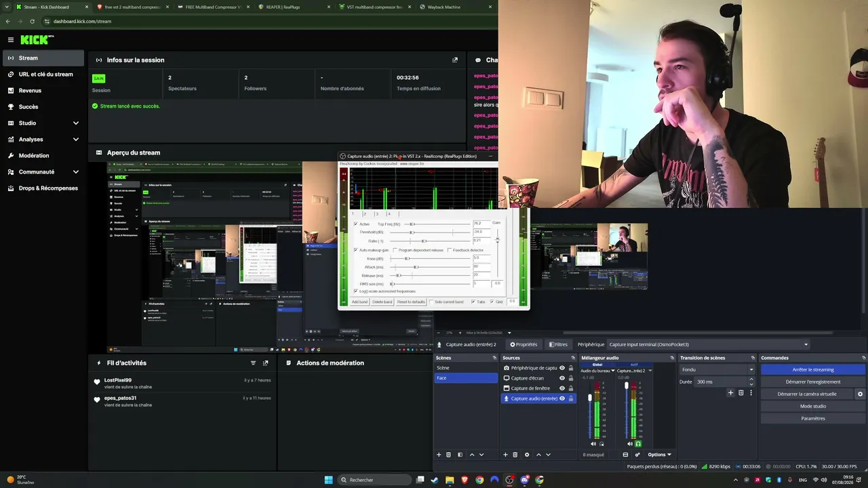Click the Windows Start button

[x=329, y=480]
